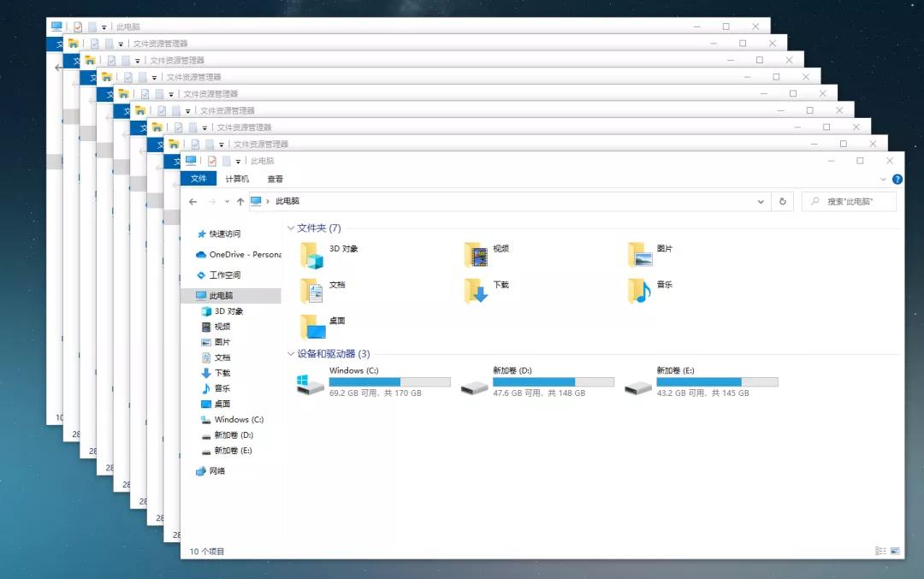The height and width of the screenshot is (579, 924).
Task: Open the address bar history dropdown
Action: coord(761,202)
